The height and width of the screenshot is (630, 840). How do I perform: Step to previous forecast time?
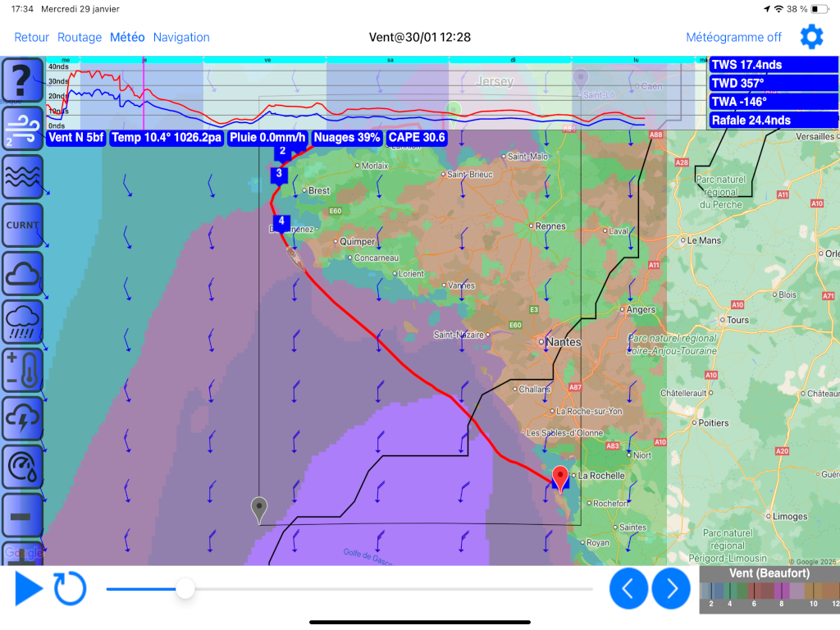click(x=628, y=589)
